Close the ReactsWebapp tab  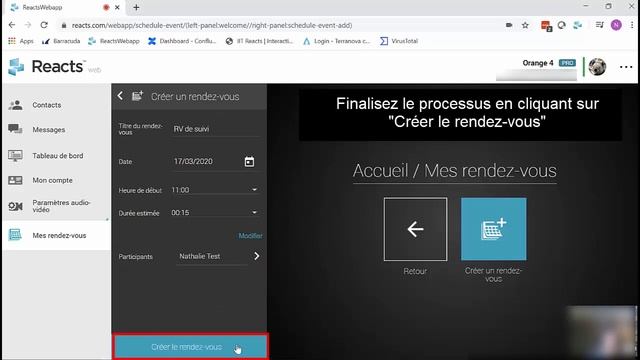click(x=117, y=7)
